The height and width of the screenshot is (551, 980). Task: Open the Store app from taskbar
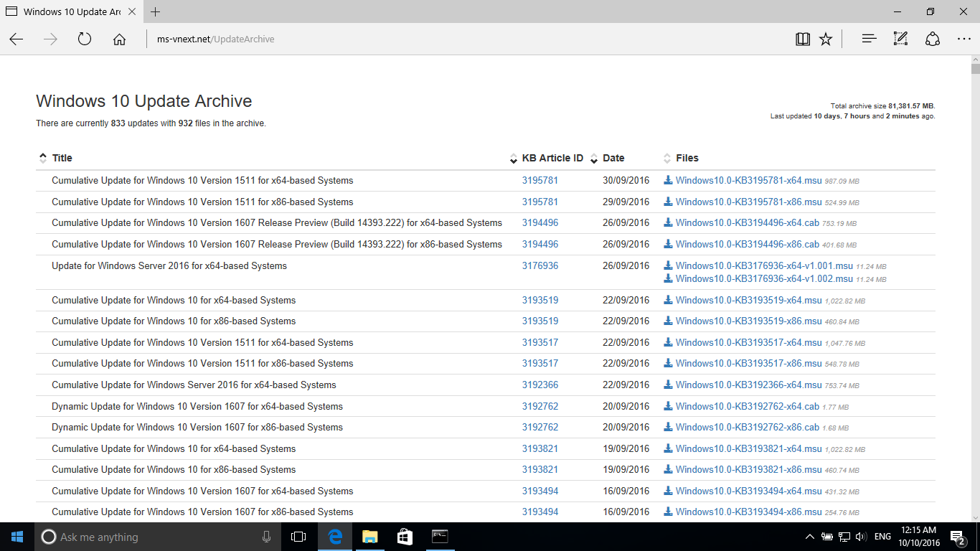405,537
